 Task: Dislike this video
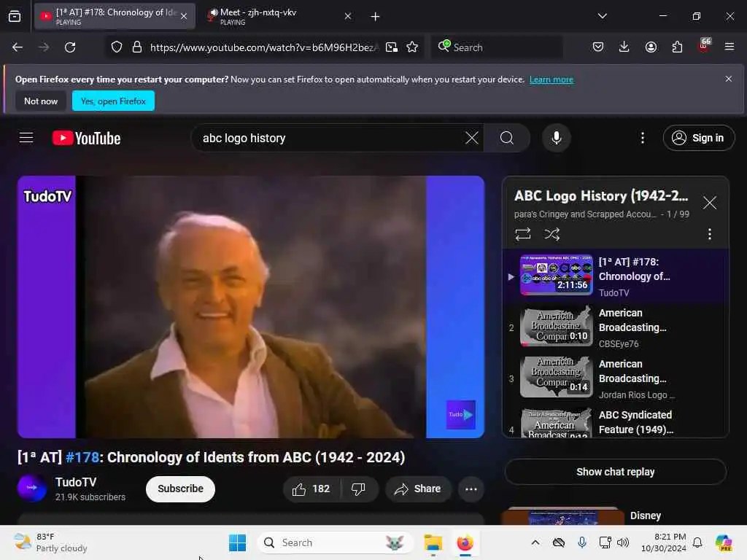point(359,489)
